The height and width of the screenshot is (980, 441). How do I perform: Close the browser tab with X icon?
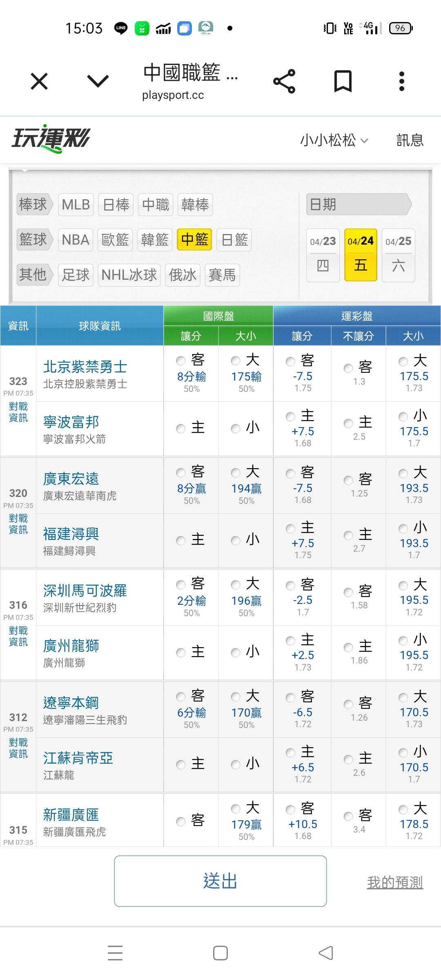pos(39,81)
